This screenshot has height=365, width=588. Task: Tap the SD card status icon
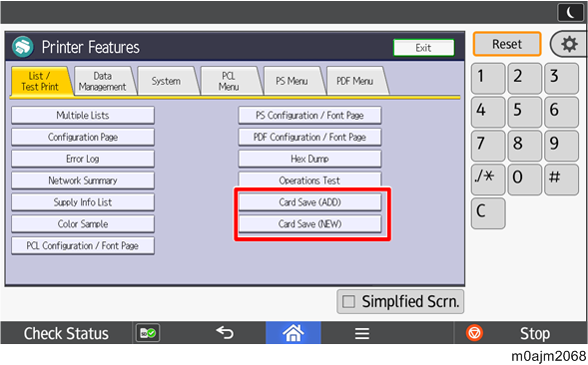(148, 333)
